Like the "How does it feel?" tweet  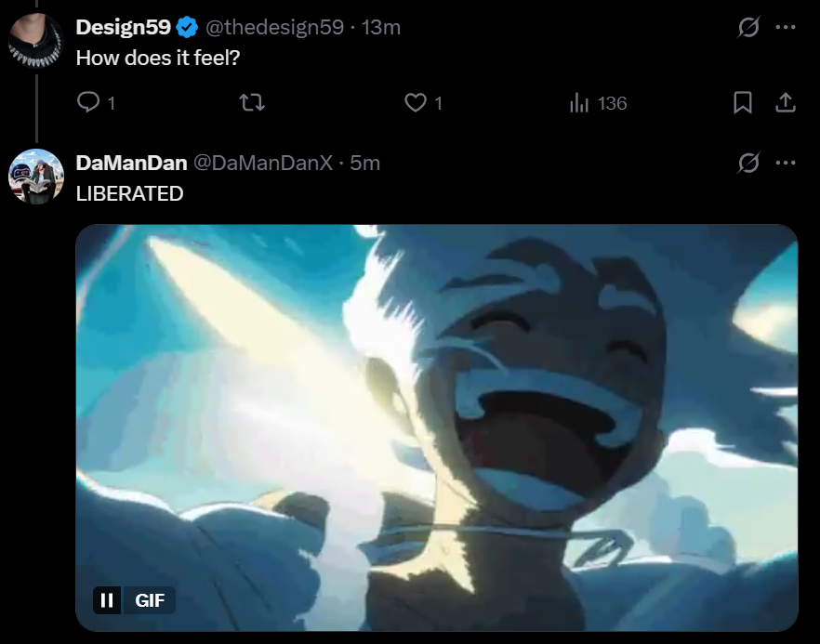point(424,102)
